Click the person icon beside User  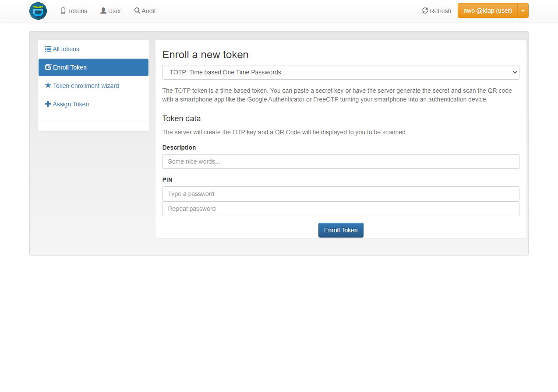coord(103,11)
